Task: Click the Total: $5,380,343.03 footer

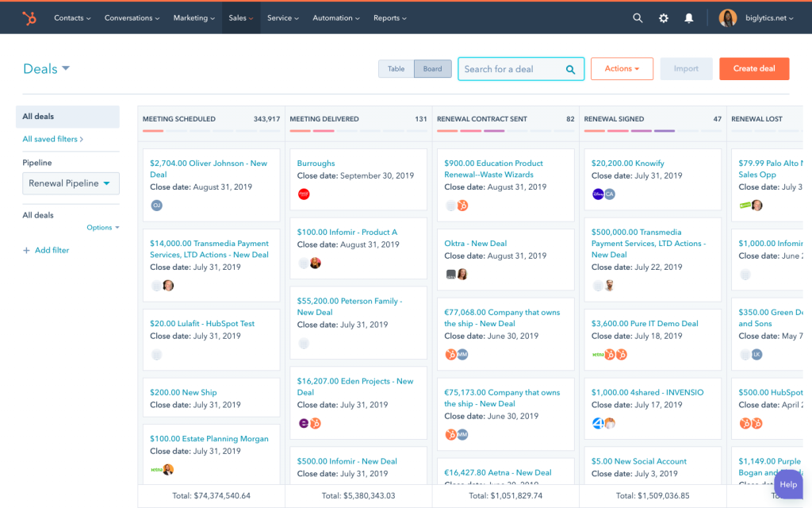Action: 358,496
